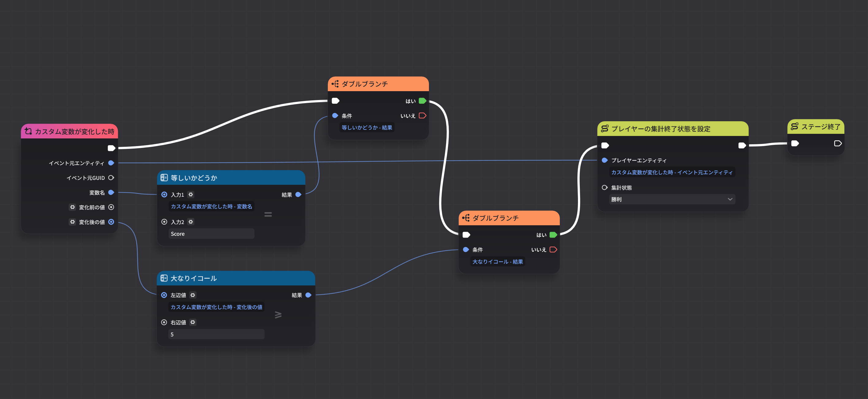The height and width of the screenshot is (399, 868).
Task: Click the はい green pin on lower ダブルブランチ
Action: (553, 235)
